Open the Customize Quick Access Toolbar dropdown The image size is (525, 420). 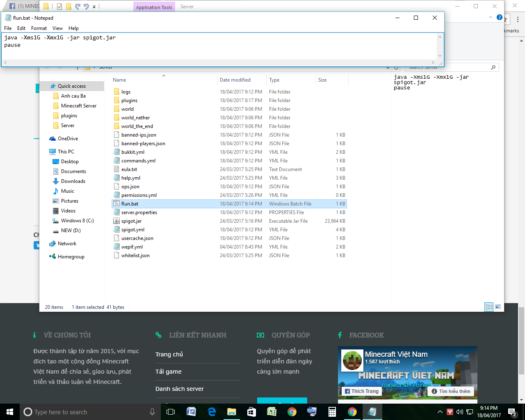pyautogui.click(x=94, y=6)
